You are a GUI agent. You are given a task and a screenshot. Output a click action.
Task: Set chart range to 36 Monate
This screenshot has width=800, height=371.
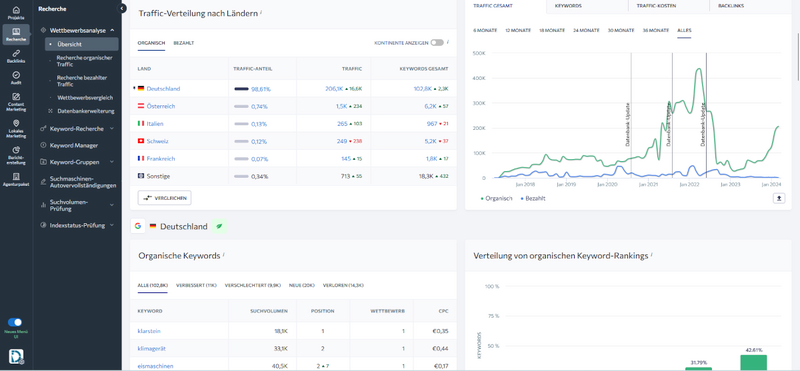(x=655, y=31)
